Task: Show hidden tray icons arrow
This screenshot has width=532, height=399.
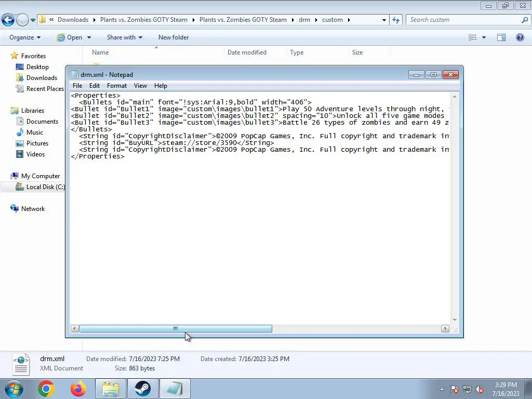Action: click(442, 390)
